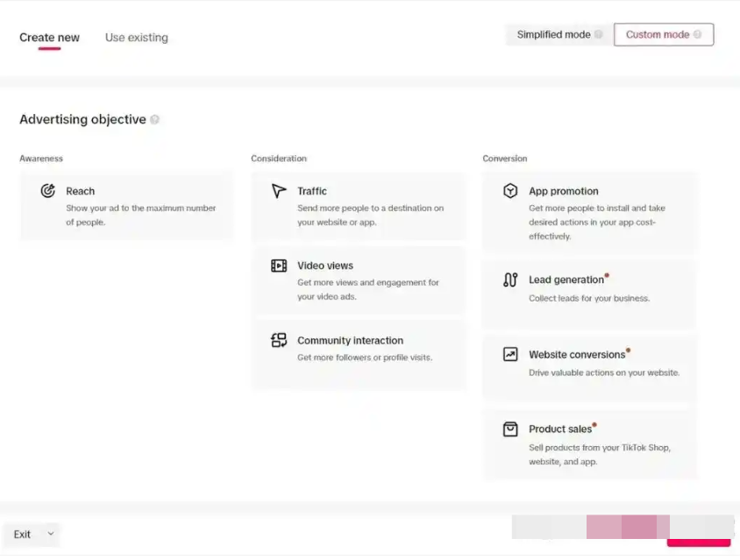740x560 pixels.
Task: Select the Lead generation objective description
Action: [589, 298]
